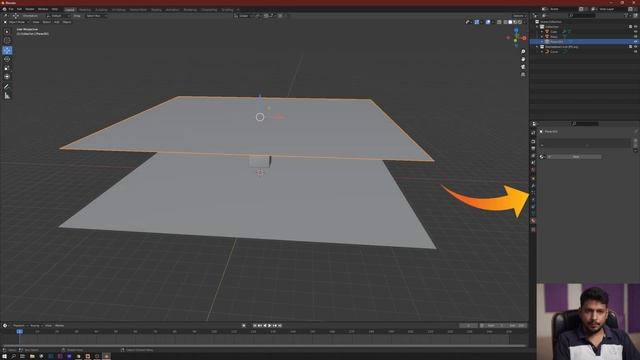Viewport: 640px width, 360px height.
Task: Open the viewport Add menu
Action: pyautogui.click(x=57, y=22)
